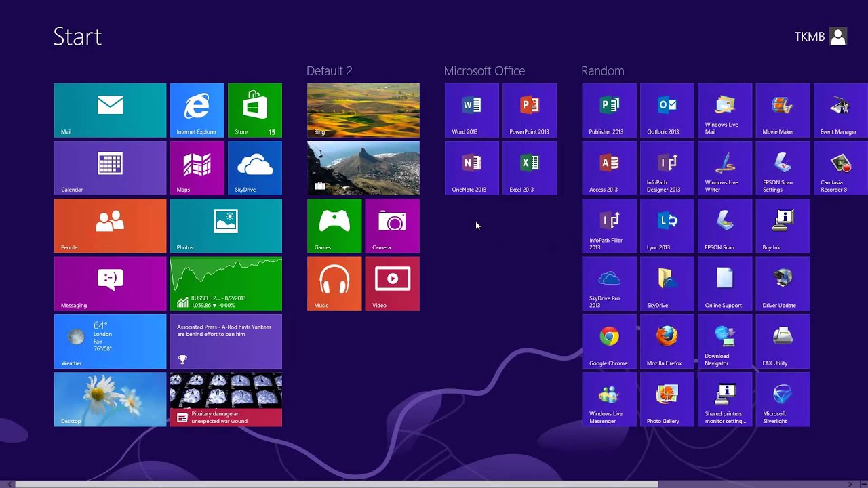Open Camtasia Recorder 8 tile
The height and width of the screenshot is (488, 868).
pyautogui.click(x=841, y=168)
